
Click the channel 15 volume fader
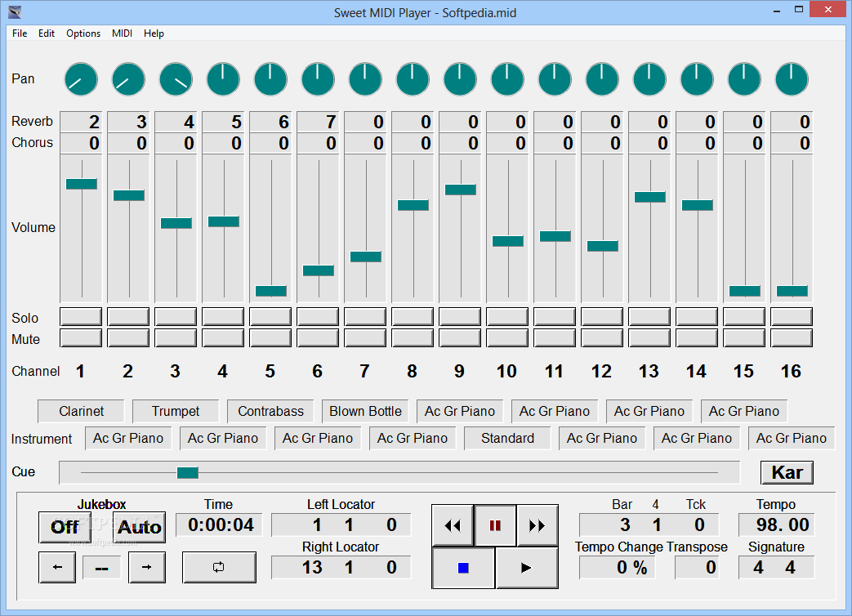744,291
